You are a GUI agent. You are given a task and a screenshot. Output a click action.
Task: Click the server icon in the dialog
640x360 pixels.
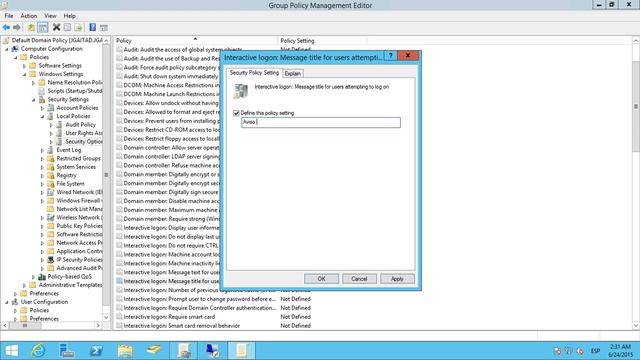[240, 91]
